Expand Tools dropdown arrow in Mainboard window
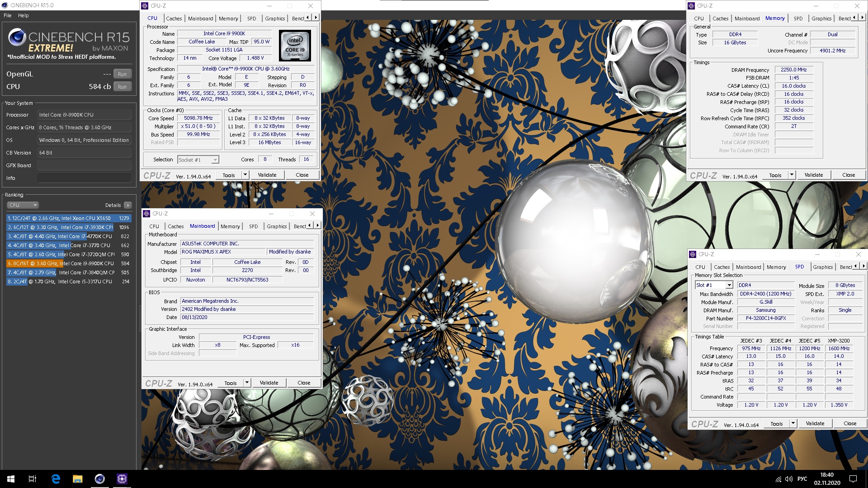The width and height of the screenshot is (868, 488). click(247, 383)
